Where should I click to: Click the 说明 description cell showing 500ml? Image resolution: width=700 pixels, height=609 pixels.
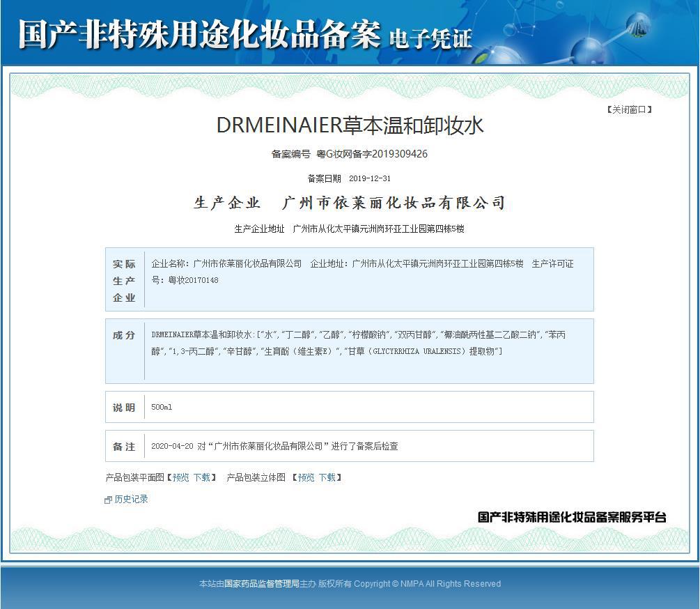[x=162, y=406]
